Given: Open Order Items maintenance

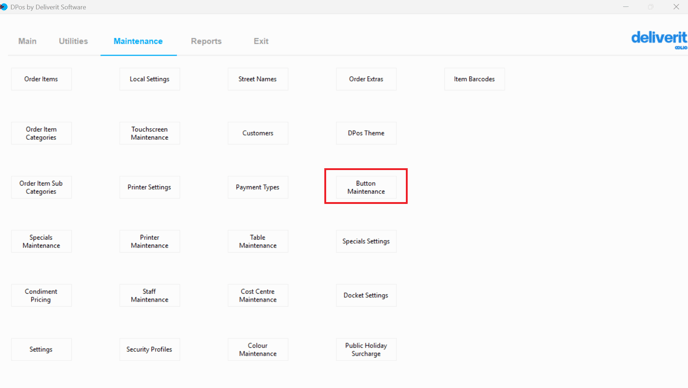Looking at the screenshot, I should point(41,79).
